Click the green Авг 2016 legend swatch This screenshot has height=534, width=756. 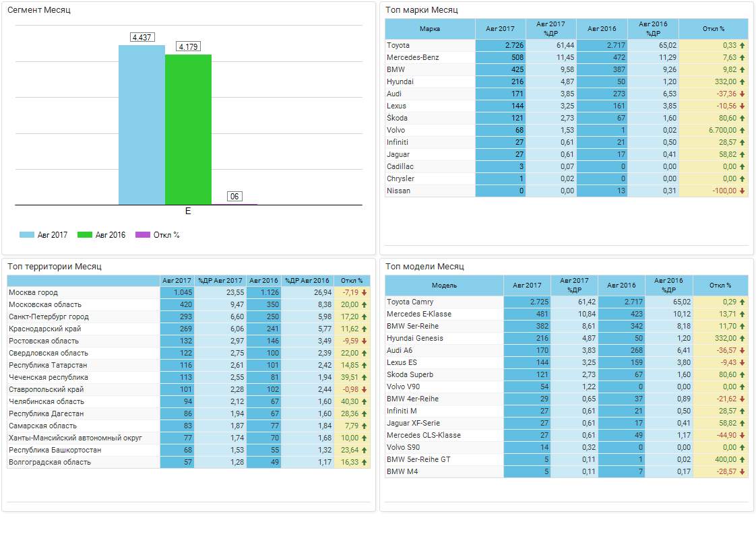pos(84,235)
